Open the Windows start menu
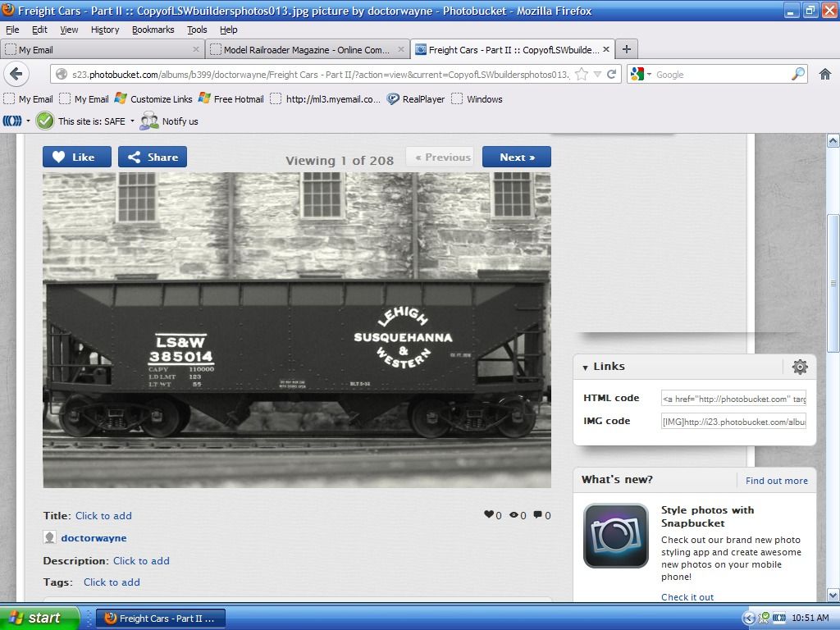Image resolution: width=840 pixels, height=630 pixels. tap(39, 618)
